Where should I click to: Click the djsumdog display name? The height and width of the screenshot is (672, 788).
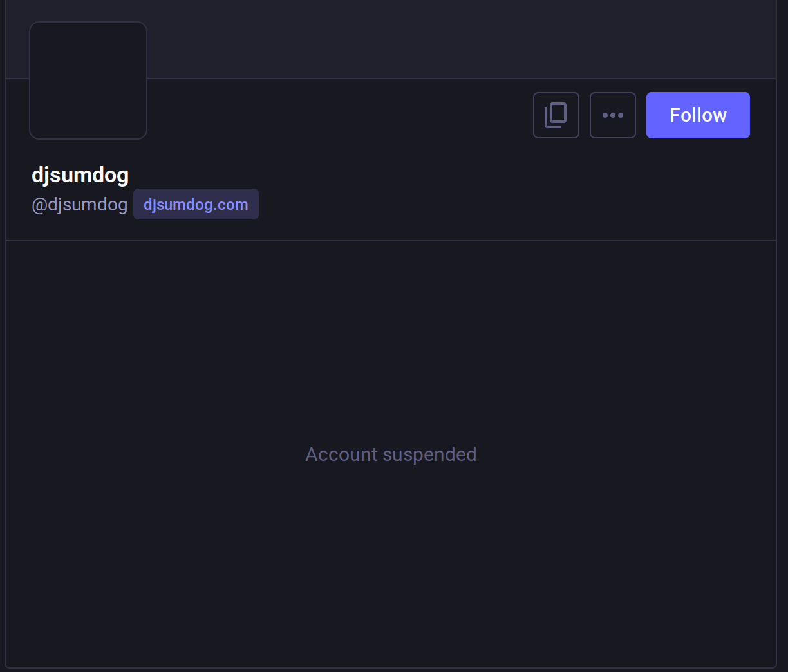click(x=80, y=175)
